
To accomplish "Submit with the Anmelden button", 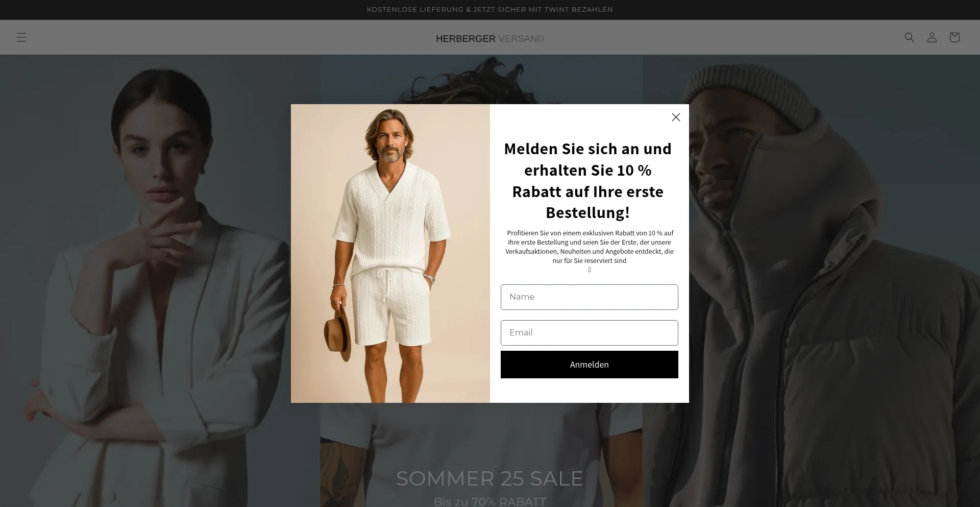I will [589, 365].
